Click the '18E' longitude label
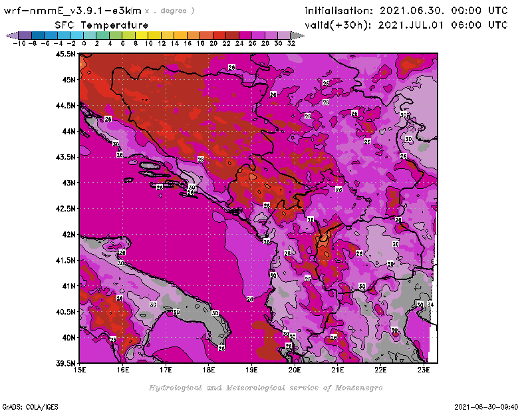The image size is (532, 411). 209,370
